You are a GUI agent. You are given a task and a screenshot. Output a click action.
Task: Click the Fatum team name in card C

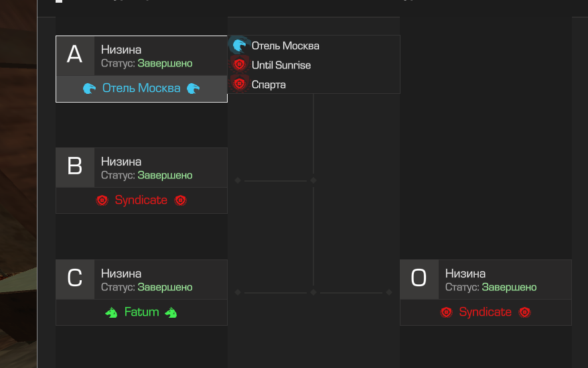[x=141, y=312]
